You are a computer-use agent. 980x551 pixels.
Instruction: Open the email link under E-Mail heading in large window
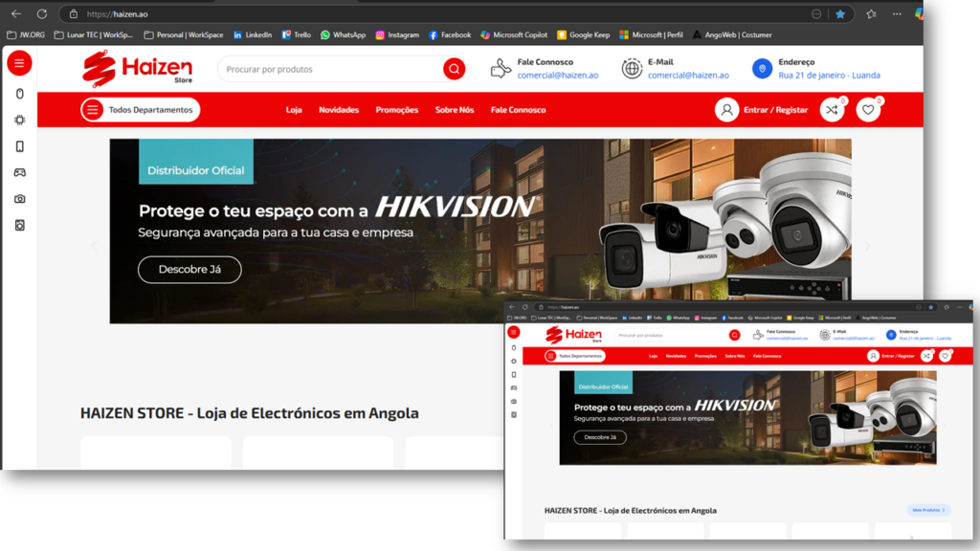688,76
